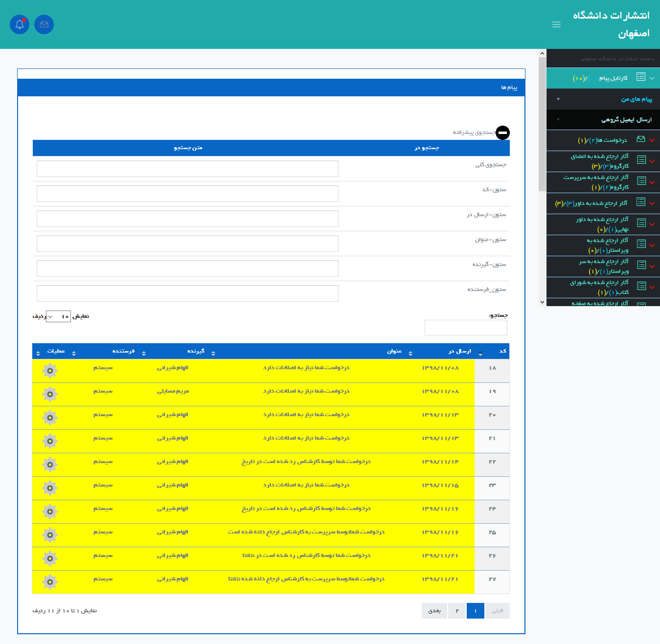Open gear actions for message row 25
The image size is (660, 644).
pyautogui.click(x=50, y=535)
